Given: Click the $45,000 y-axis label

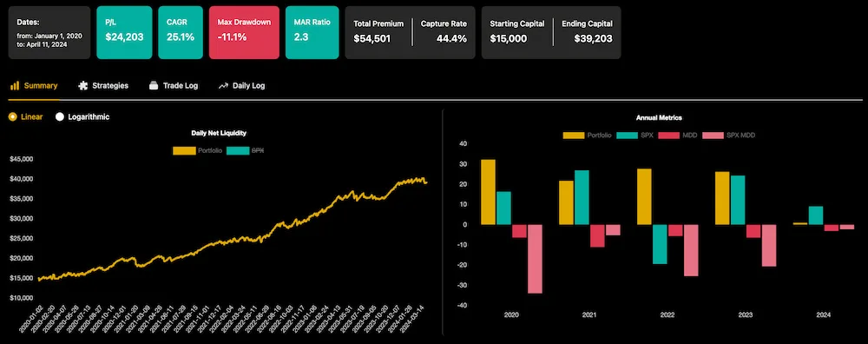Looking at the screenshot, I should click(22, 159).
